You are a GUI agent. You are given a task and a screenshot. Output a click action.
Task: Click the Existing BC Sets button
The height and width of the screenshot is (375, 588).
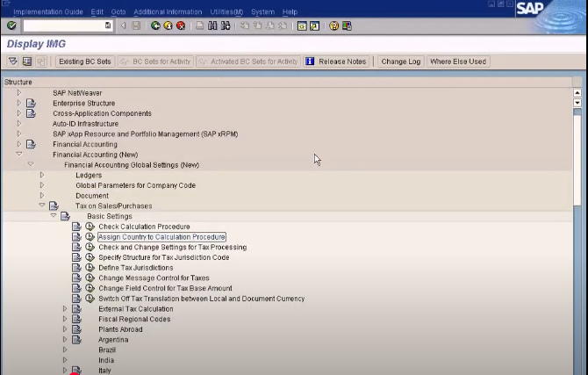85,61
